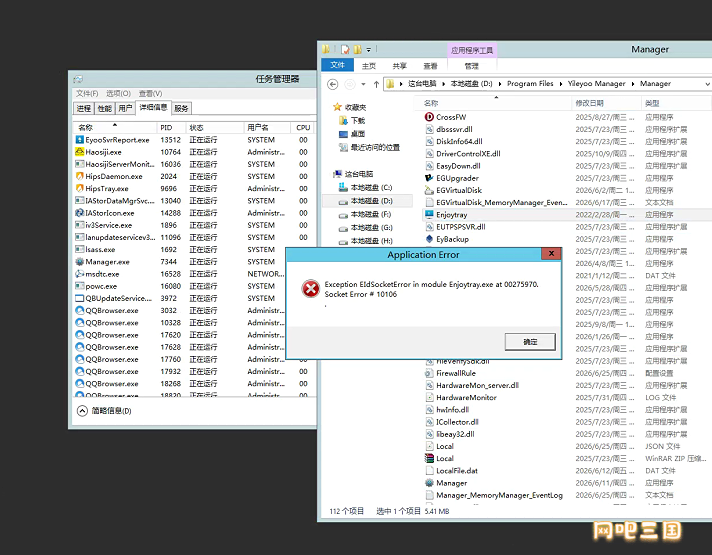Open the 主页 ribbon tab in Explorer
712x555 pixels.
pos(369,66)
